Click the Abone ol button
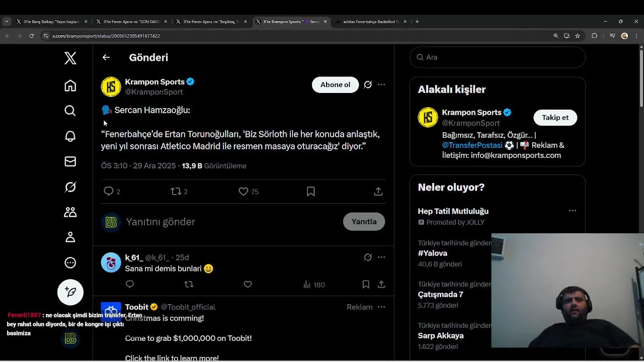The width and height of the screenshot is (644, 362). click(x=335, y=84)
